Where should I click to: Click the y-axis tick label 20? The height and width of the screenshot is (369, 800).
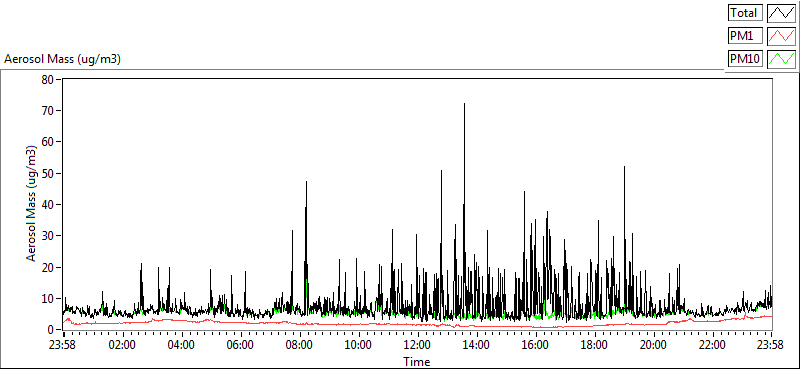tap(48, 267)
